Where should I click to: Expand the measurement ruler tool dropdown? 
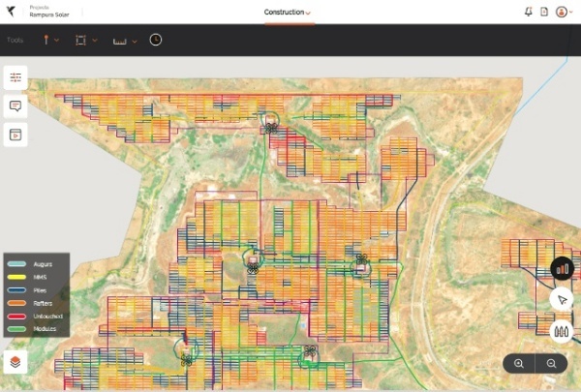[x=125, y=40]
